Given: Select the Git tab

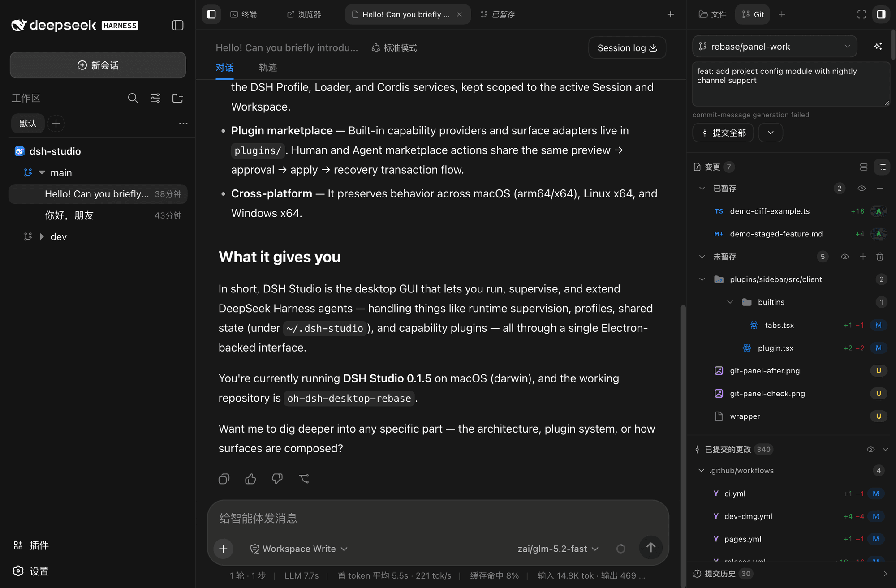Looking at the screenshot, I should click(x=753, y=14).
